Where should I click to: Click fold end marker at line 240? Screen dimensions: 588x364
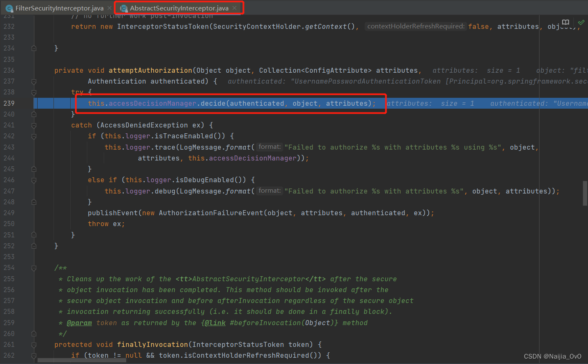[x=34, y=114]
